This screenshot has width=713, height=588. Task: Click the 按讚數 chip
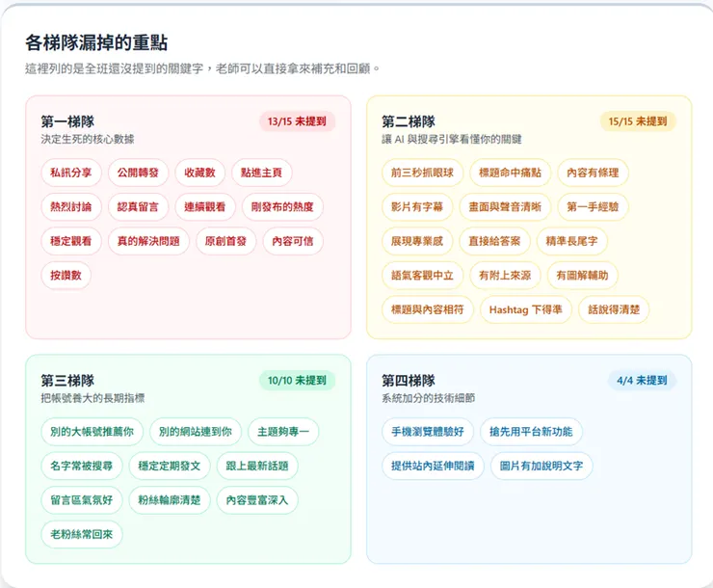(66, 275)
